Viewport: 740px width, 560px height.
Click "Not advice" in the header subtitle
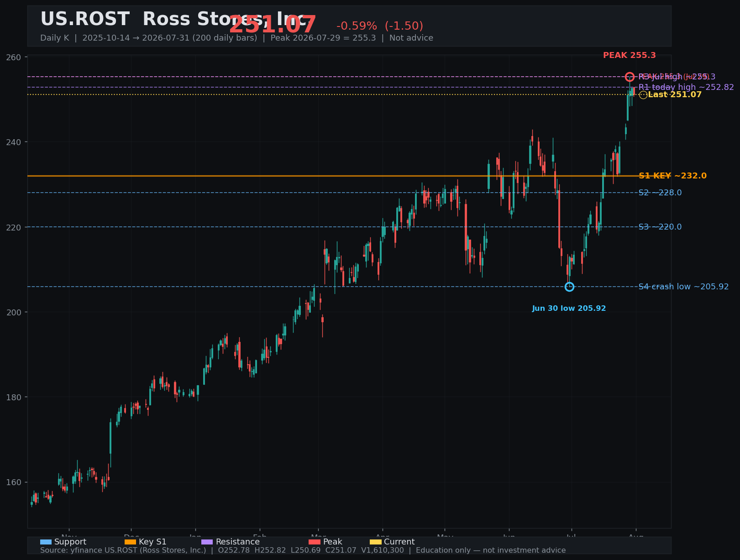[411, 38]
